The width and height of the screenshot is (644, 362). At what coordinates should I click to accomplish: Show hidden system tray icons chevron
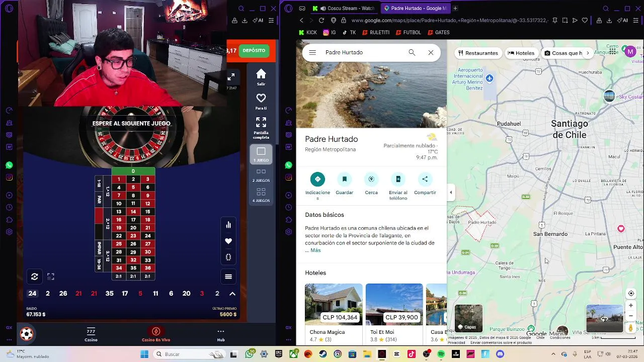553,354
